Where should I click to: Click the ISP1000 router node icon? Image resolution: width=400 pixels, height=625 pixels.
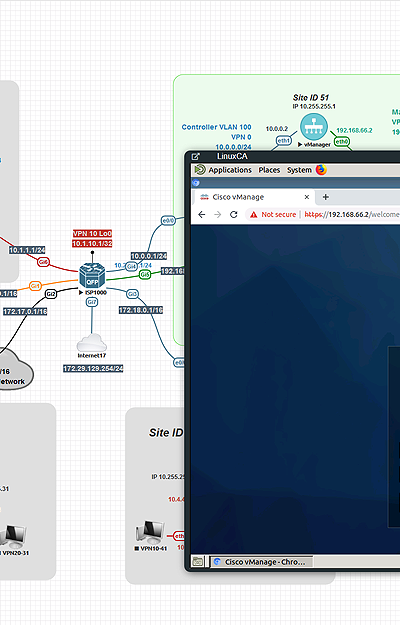(92, 275)
